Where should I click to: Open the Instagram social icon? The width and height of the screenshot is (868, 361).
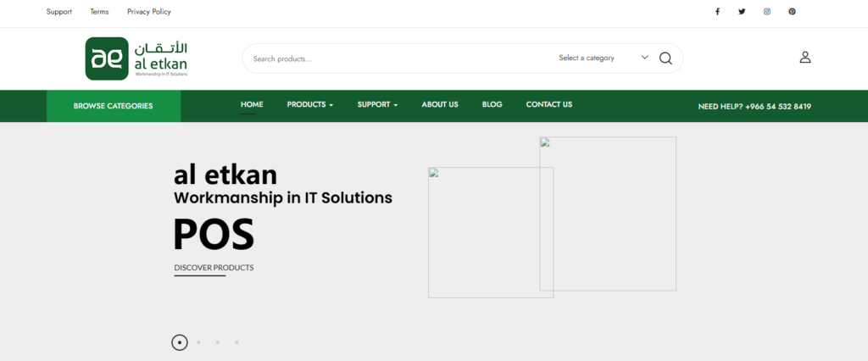[x=767, y=12]
